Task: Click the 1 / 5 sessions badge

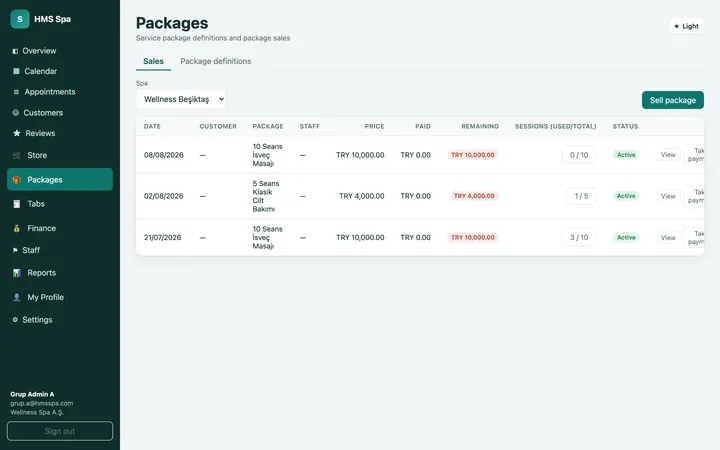Action: (x=581, y=196)
